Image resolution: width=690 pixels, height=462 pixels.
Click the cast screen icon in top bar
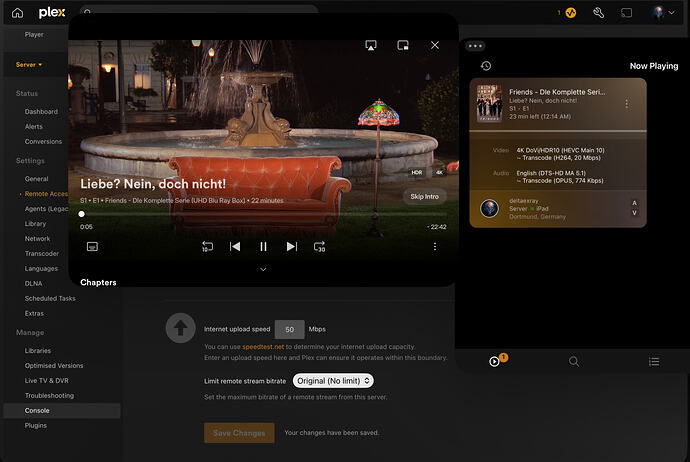click(x=626, y=13)
